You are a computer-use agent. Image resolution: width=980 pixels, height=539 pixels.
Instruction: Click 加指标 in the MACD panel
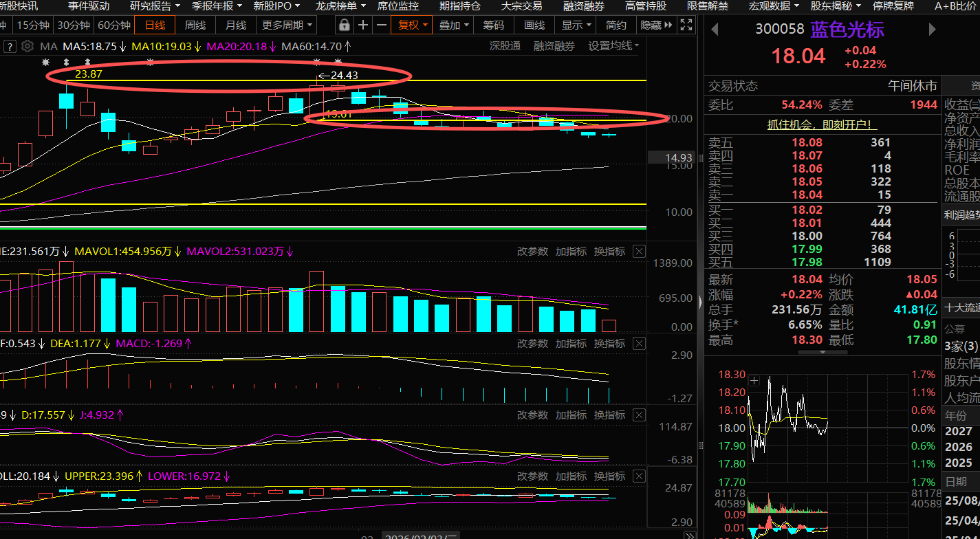tap(571, 343)
